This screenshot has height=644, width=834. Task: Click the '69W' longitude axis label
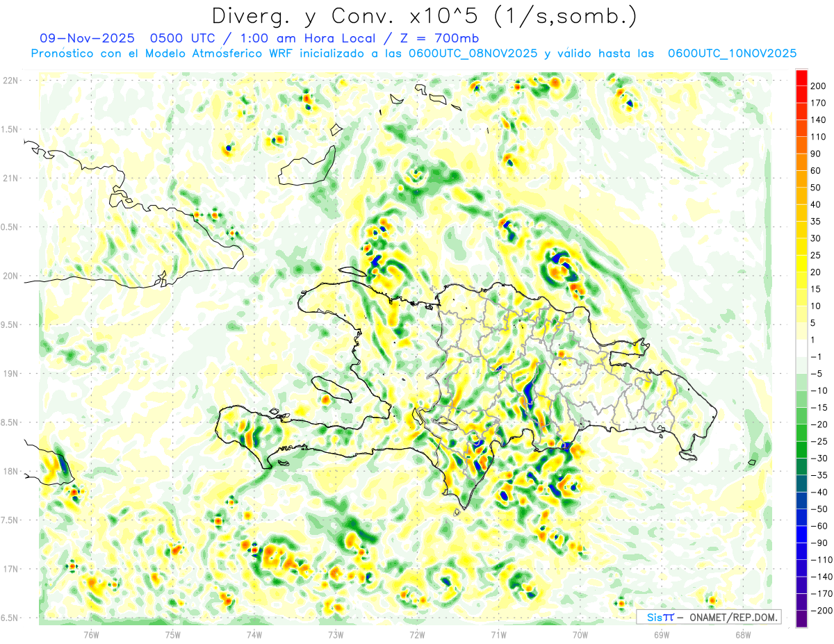662,635
